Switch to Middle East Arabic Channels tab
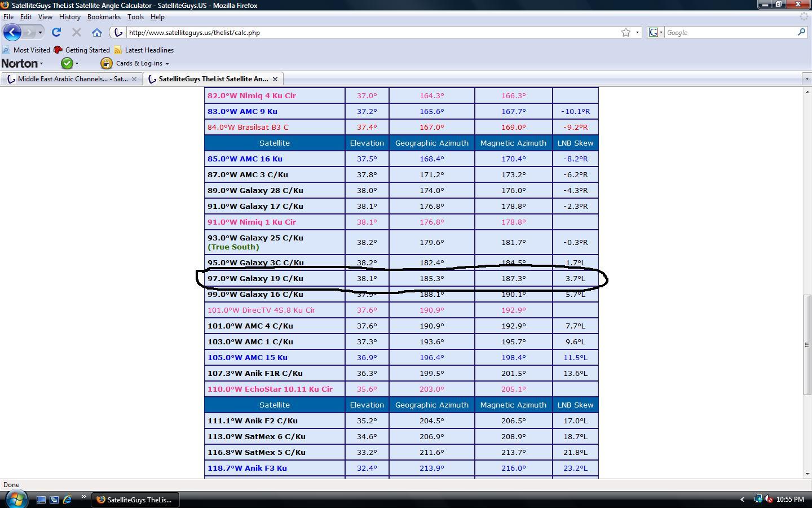The height and width of the screenshot is (508, 812). [72, 79]
